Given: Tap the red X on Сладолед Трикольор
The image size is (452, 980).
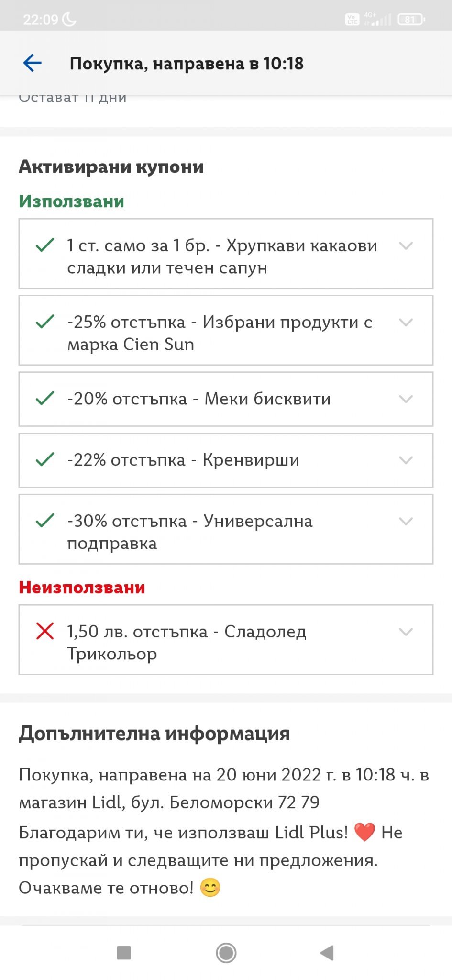Looking at the screenshot, I should (45, 631).
